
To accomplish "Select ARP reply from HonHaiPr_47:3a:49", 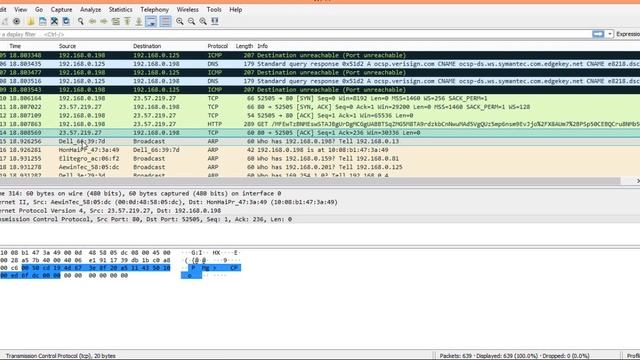I will click(320, 150).
